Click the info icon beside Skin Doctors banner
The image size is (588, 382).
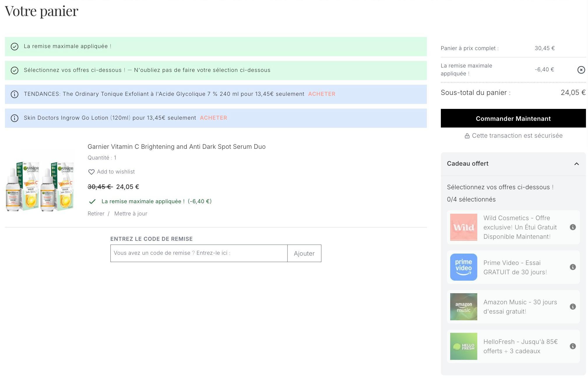pos(15,118)
